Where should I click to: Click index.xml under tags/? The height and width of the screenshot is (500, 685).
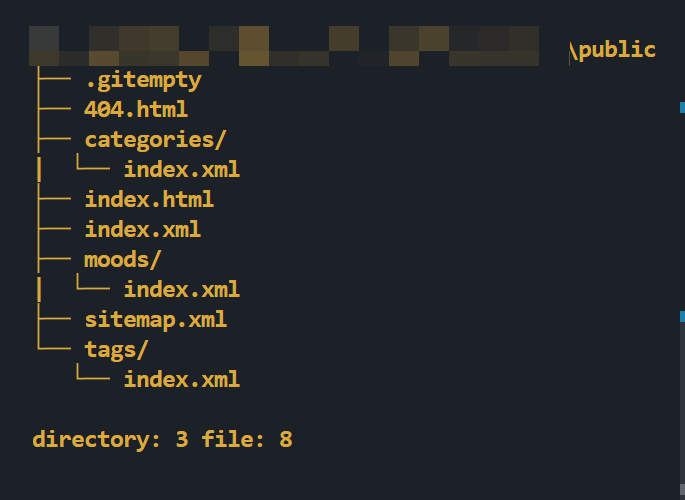pyautogui.click(x=182, y=379)
